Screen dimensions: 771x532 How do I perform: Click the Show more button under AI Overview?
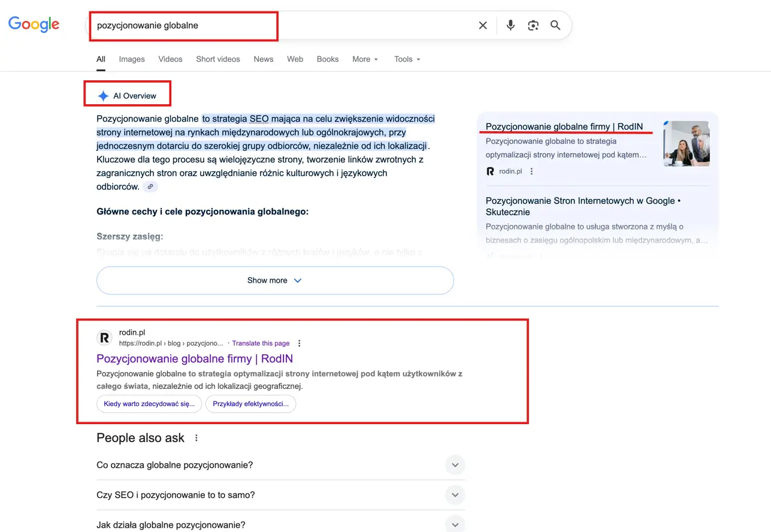(274, 280)
